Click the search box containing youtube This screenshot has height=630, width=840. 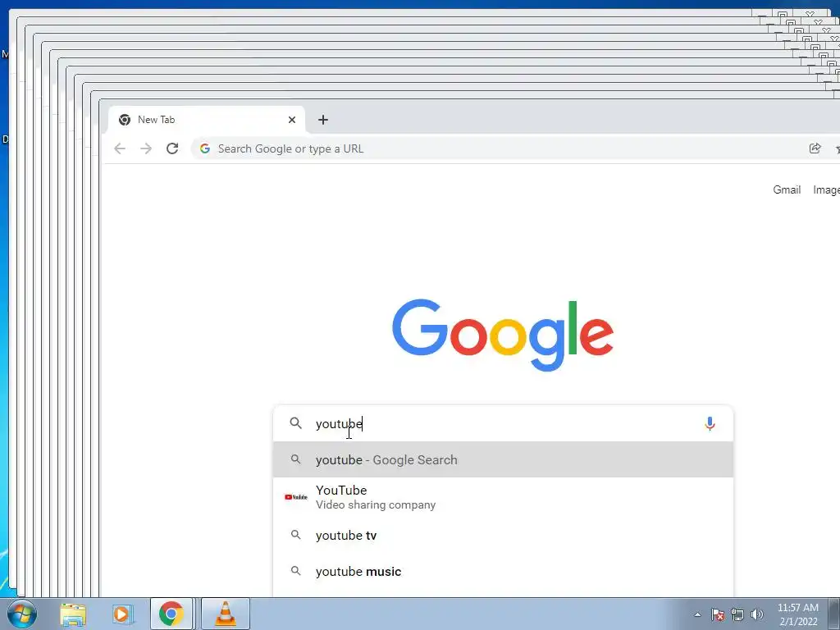point(503,424)
